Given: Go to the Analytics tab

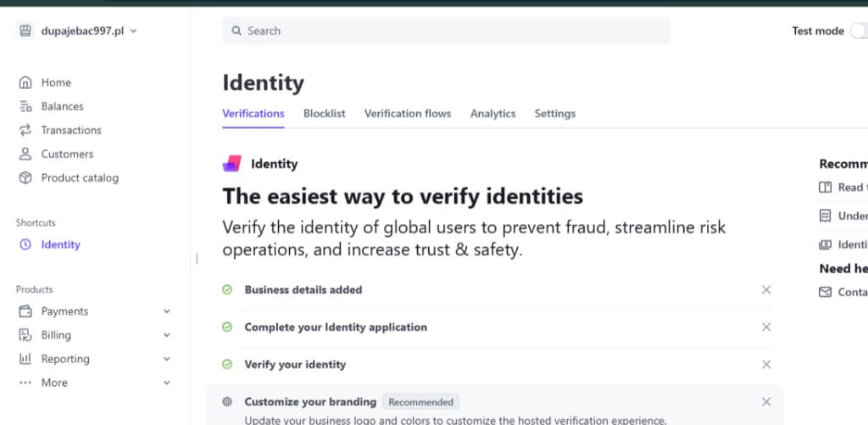Looking at the screenshot, I should tap(492, 114).
